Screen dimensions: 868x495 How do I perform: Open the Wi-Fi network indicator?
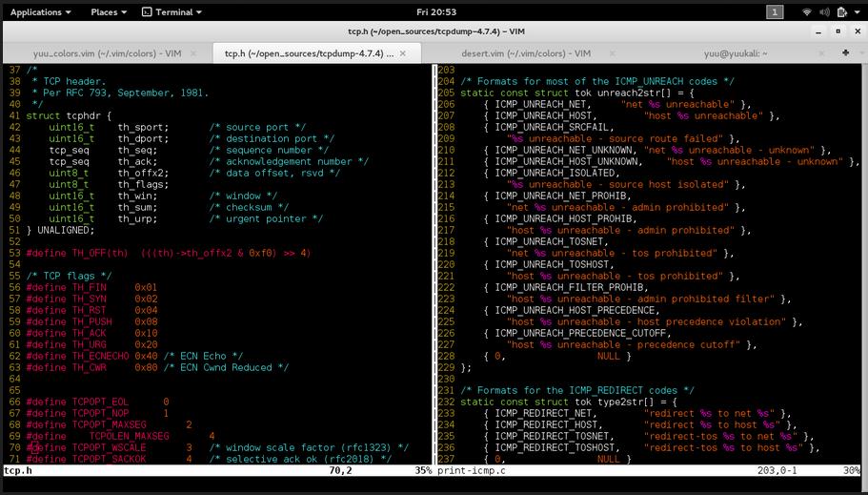pyautogui.click(x=807, y=11)
